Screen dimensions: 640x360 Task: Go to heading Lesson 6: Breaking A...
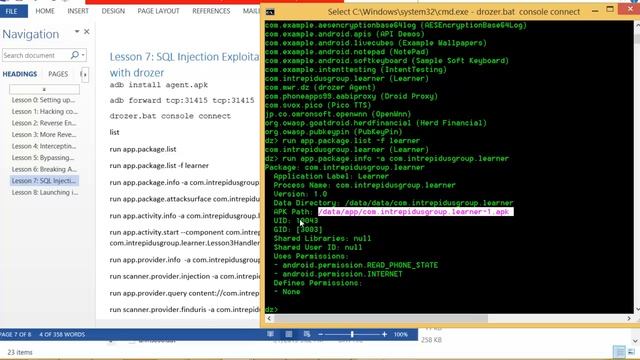(44, 169)
